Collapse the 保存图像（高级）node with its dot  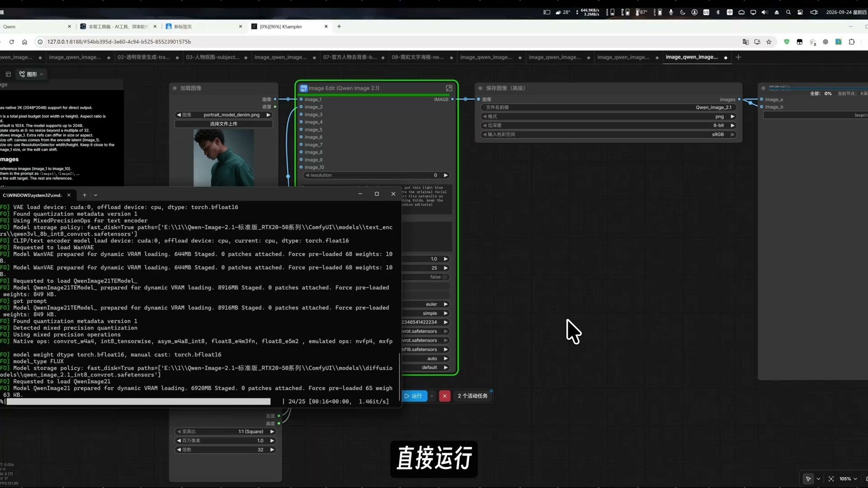tap(480, 88)
